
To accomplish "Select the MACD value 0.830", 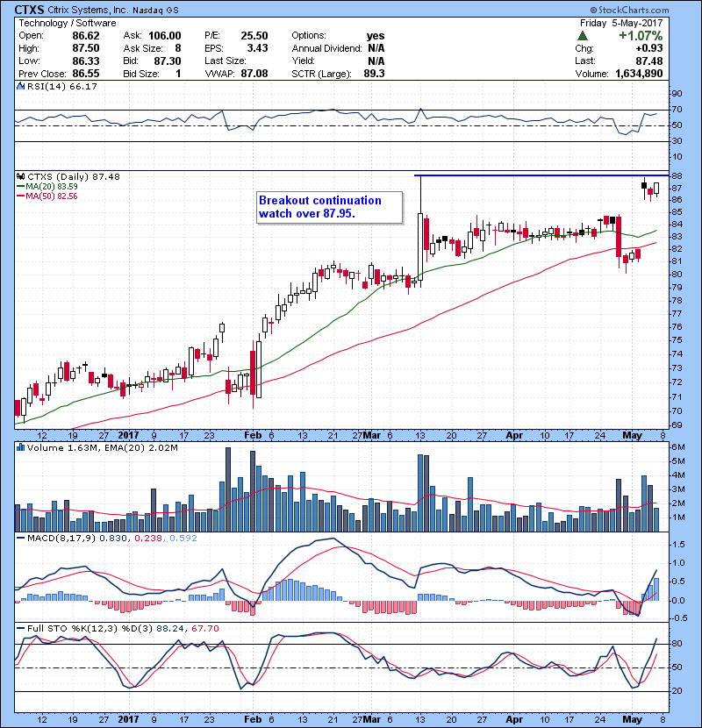I will (x=113, y=539).
